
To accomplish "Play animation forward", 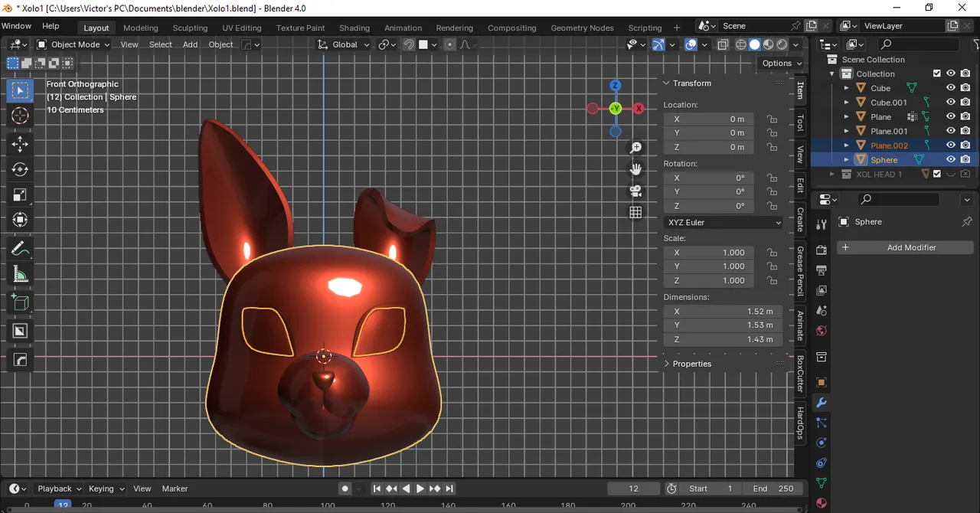I will coord(420,488).
